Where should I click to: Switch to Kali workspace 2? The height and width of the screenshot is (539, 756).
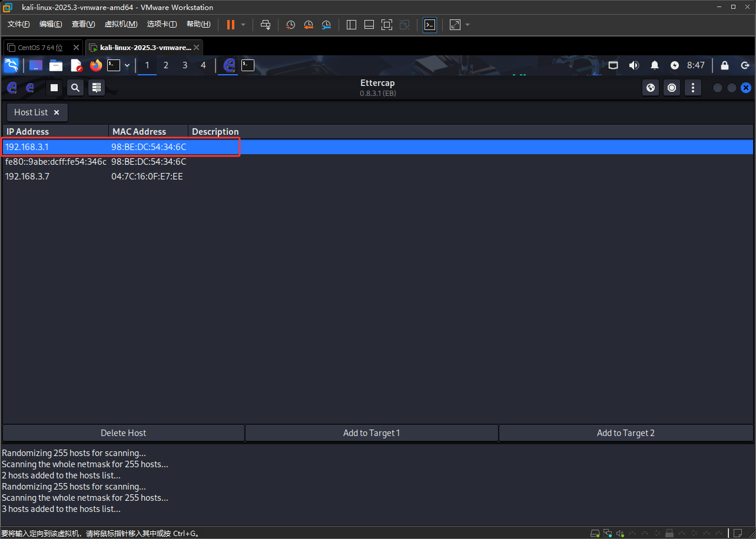(166, 65)
